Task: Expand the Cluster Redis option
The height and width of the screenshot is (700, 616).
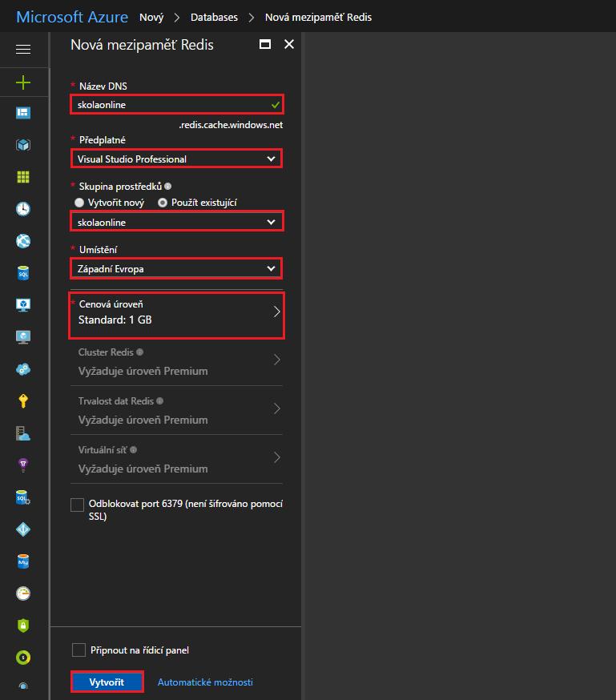Action: tap(177, 361)
